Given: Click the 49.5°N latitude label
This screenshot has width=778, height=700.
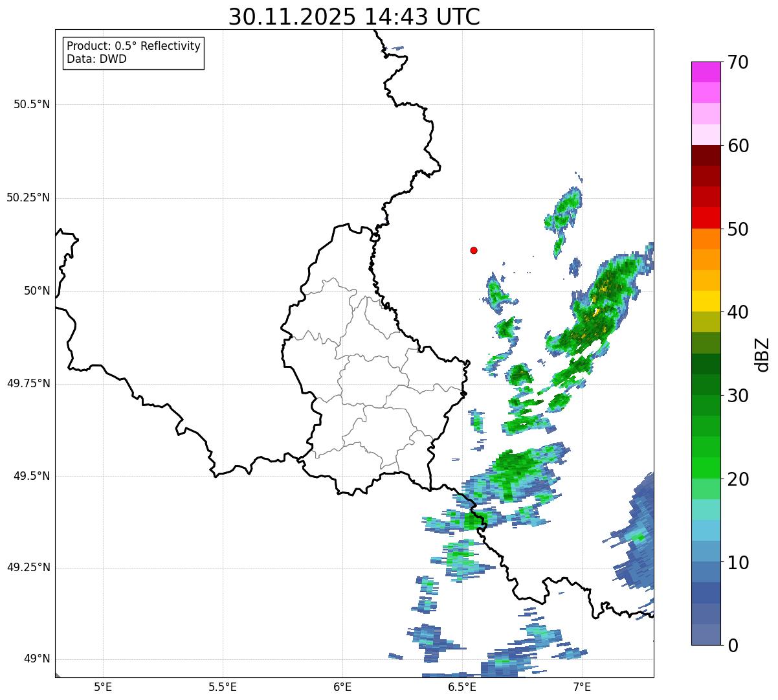Looking at the screenshot, I should [31, 476].
